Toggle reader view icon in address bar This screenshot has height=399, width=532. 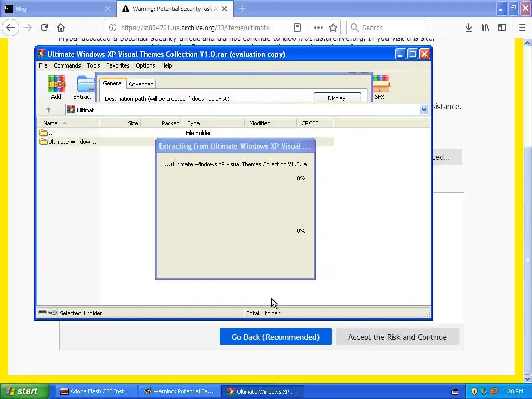[x=297, y=28]
